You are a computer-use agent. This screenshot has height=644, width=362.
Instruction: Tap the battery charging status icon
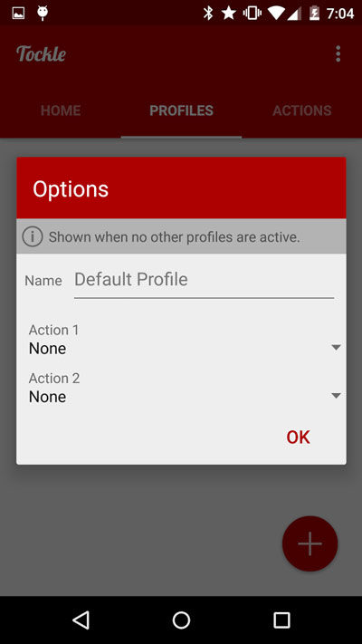tap(314, 14)
